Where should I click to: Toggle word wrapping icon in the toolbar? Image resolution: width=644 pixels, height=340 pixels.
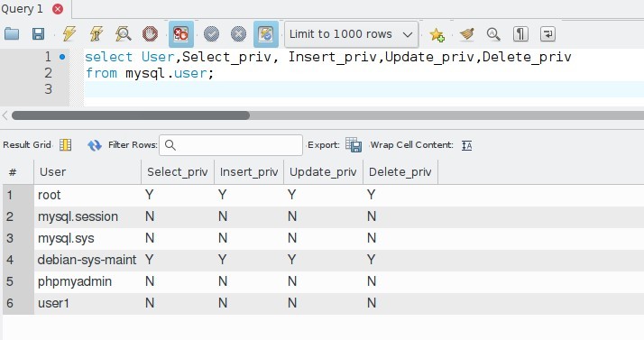(x=547, y=34)
